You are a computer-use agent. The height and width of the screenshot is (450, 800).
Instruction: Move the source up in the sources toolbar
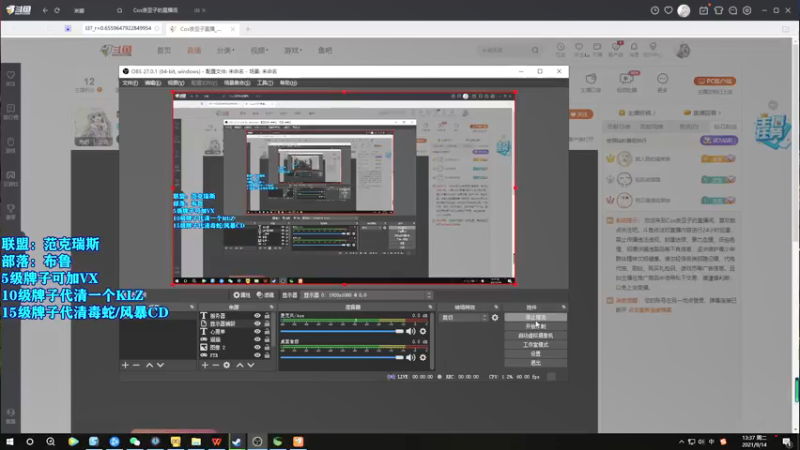[240, 365]
